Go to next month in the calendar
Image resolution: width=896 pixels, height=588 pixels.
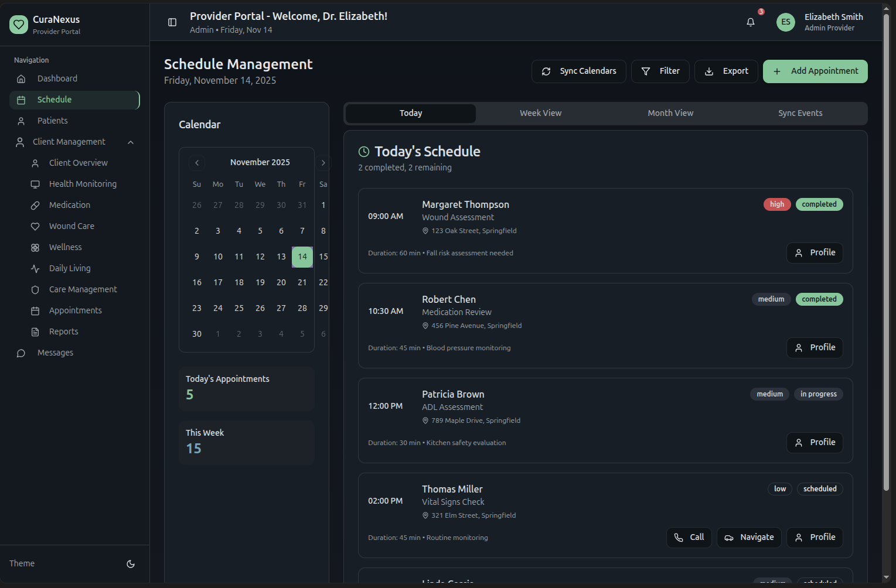click(323, 162)
